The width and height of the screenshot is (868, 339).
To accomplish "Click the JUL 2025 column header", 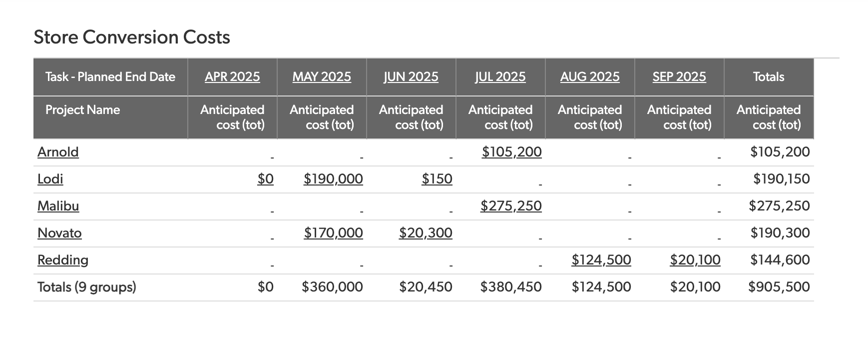I will pyautogui.click(x=500, y=77).
